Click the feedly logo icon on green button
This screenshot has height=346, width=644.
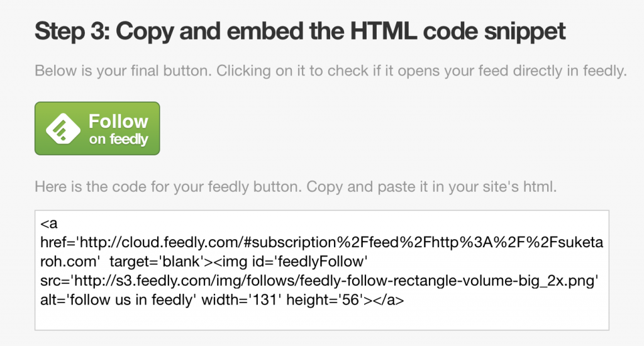click(62, 128)
